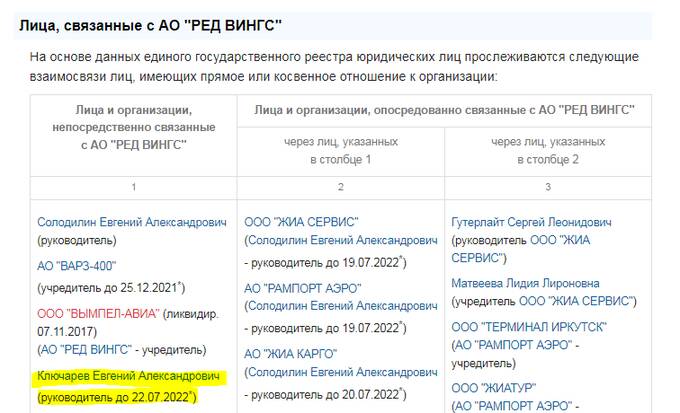The image size is (680, 413).
Task: Open the ООО "ЖИАТУР" link
Action: coord(494,388)
